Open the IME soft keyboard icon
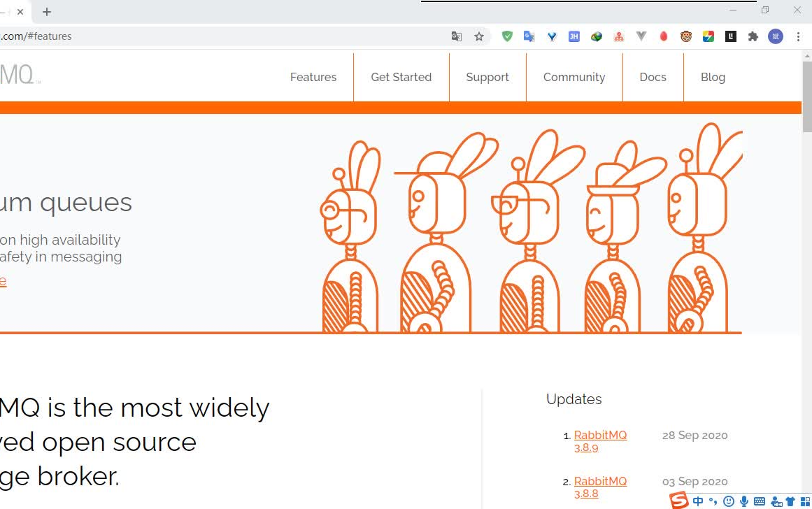 coord(760,501)
